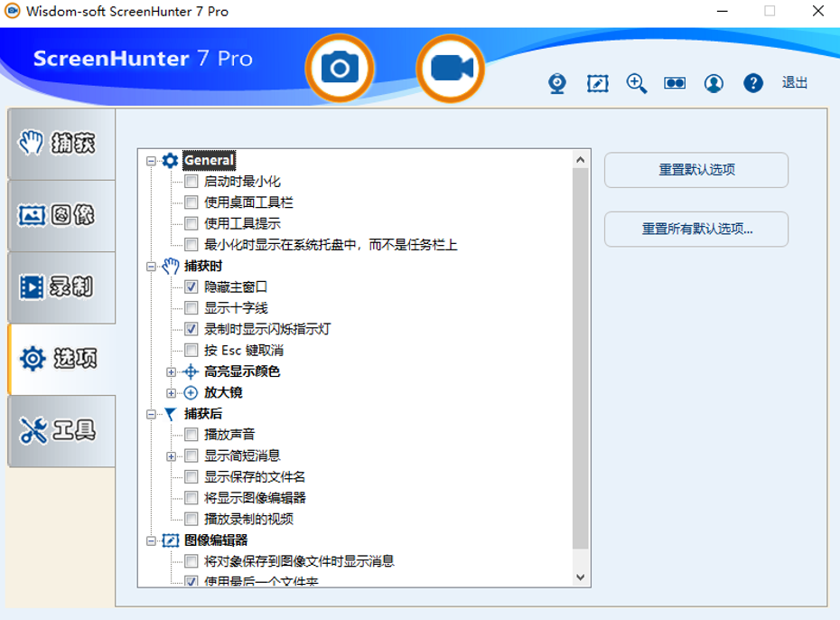Open the user account icon
840x620 pixels.
[714, 83]
